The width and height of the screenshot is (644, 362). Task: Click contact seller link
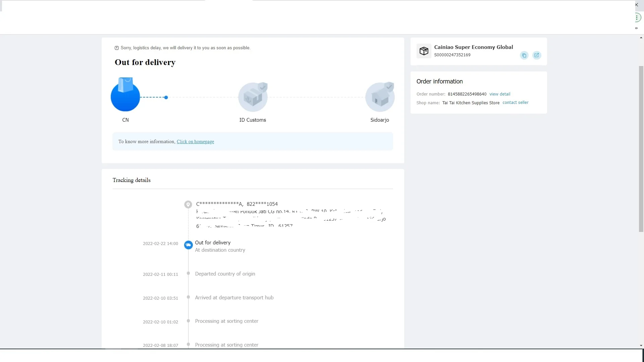(515, 103)
